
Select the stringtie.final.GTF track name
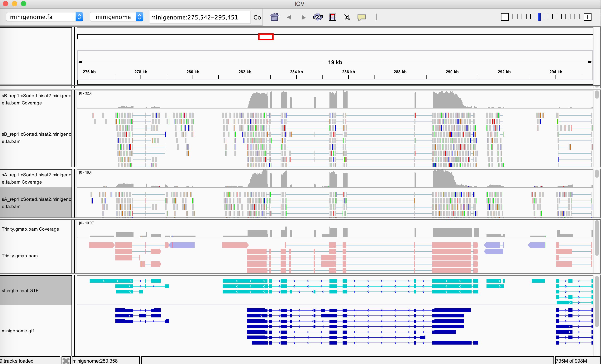[20, 291]
